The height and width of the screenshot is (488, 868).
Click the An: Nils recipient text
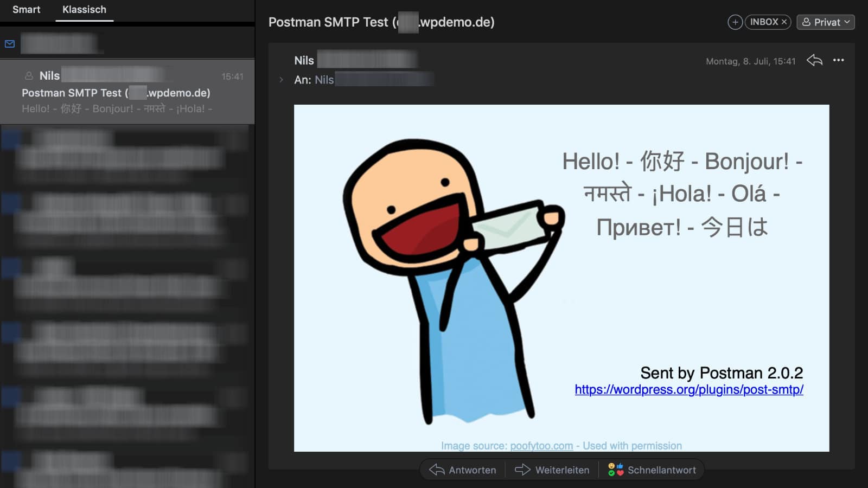(x=314, y=80)
